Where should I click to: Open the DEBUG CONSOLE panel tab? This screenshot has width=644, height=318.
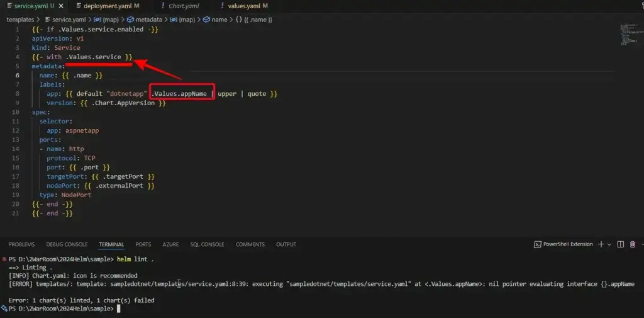pos(67,244)
